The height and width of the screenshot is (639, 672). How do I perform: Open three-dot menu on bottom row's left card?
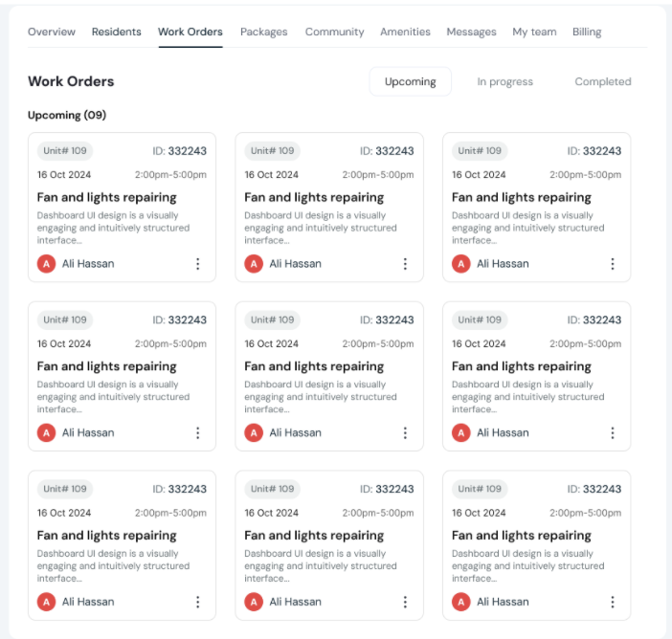coord(198,603)
